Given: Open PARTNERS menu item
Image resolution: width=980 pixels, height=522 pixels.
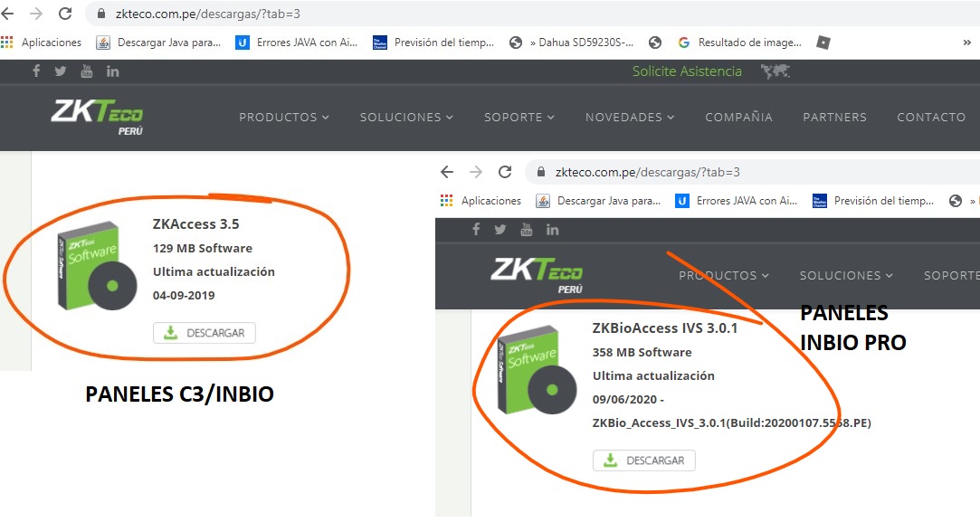Looking at the screenshot, I should coord(834,117).
